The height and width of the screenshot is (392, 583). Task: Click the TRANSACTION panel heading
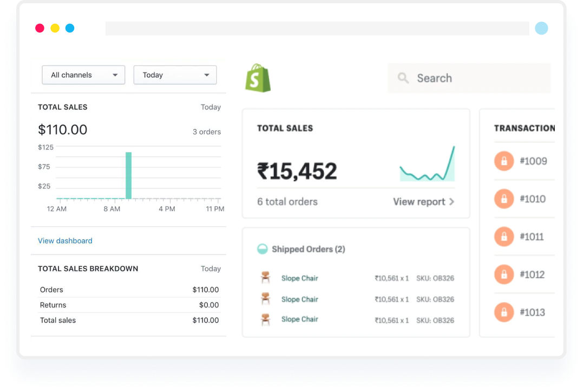coord(524,128)
